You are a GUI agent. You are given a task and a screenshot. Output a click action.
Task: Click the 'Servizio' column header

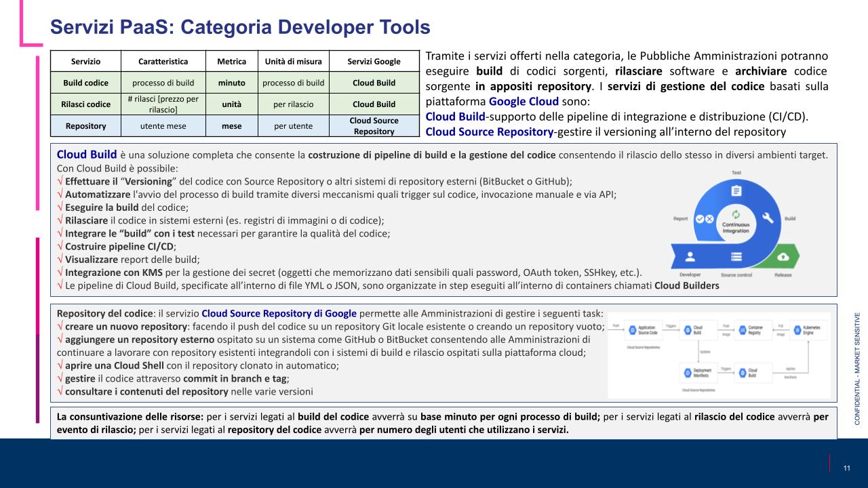click(x=86, y=61)
